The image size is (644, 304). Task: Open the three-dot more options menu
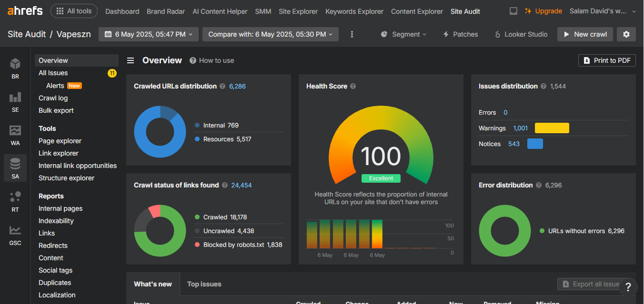click(x=352, y=34)
